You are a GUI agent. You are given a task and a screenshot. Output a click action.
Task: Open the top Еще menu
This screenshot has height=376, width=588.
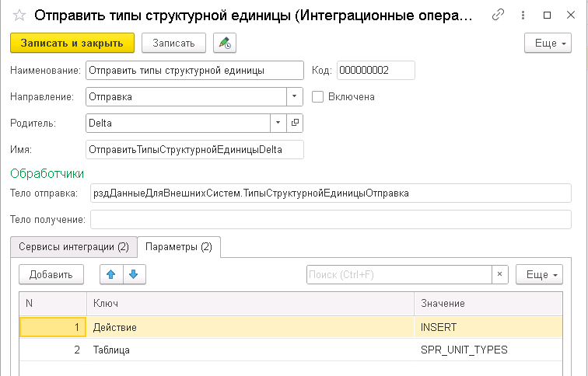click(x=548, y=43)
